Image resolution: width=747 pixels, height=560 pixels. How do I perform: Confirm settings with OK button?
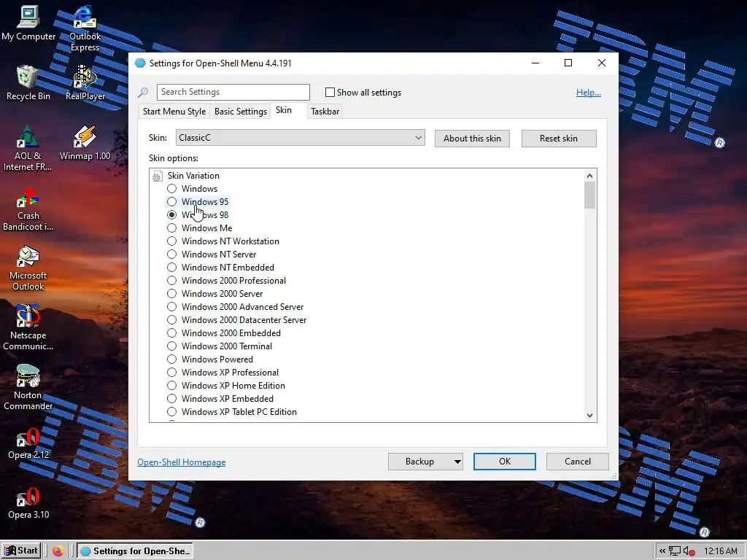505,462
